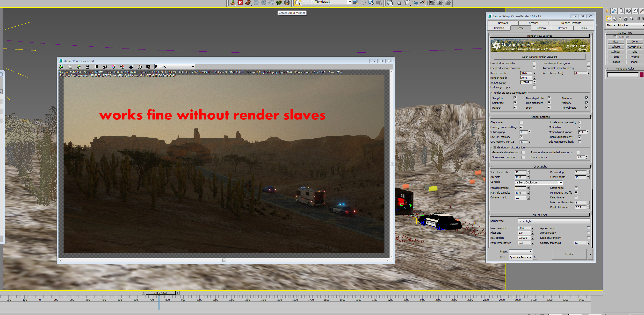Click the white balance color picker icon
The image size is (644, 315).
coord(114,67)
